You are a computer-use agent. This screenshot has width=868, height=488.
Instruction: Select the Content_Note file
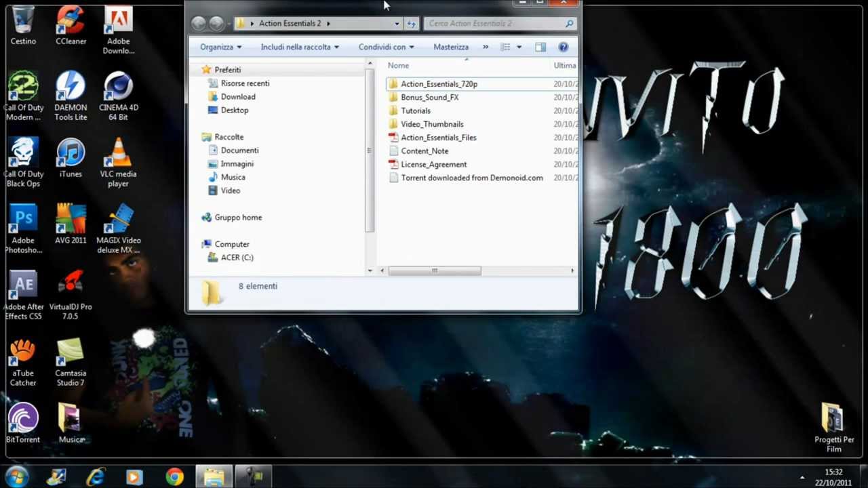pyautogui.click(x=425, y=151)
